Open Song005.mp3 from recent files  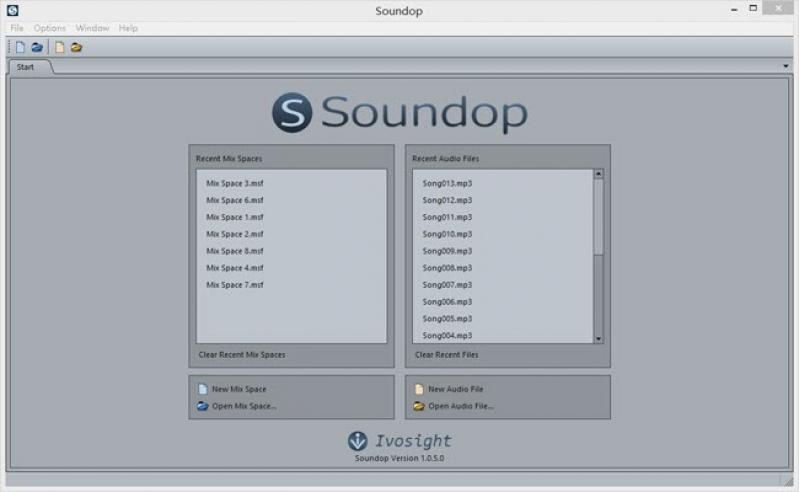click(447, 318)
